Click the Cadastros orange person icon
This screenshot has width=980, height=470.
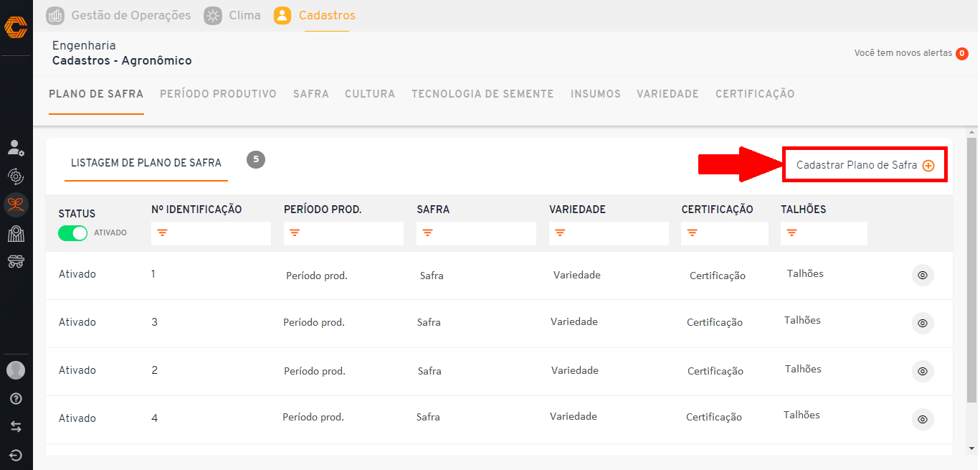(x=282, y=15)
